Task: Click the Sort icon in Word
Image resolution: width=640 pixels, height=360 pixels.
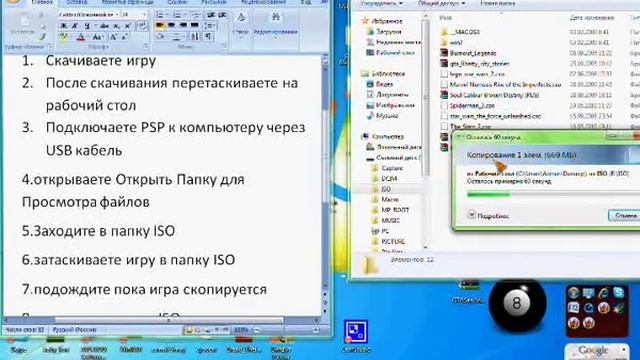Action: [195, 37]
